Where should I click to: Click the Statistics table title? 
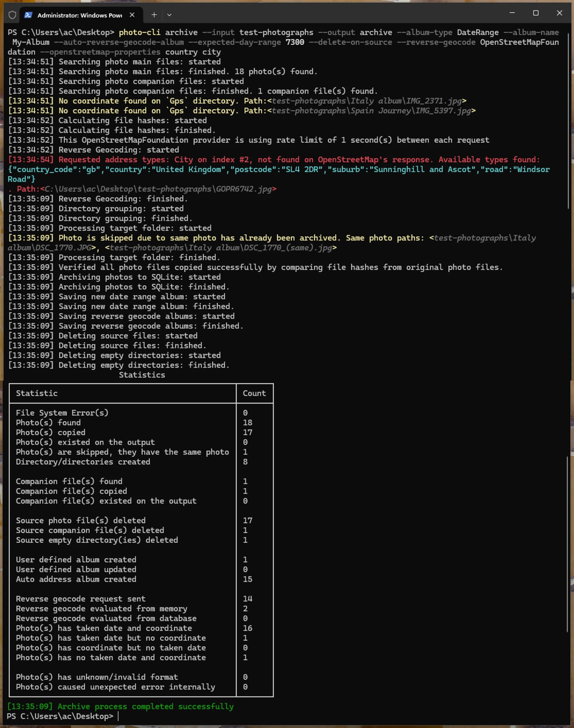[142, 375]
